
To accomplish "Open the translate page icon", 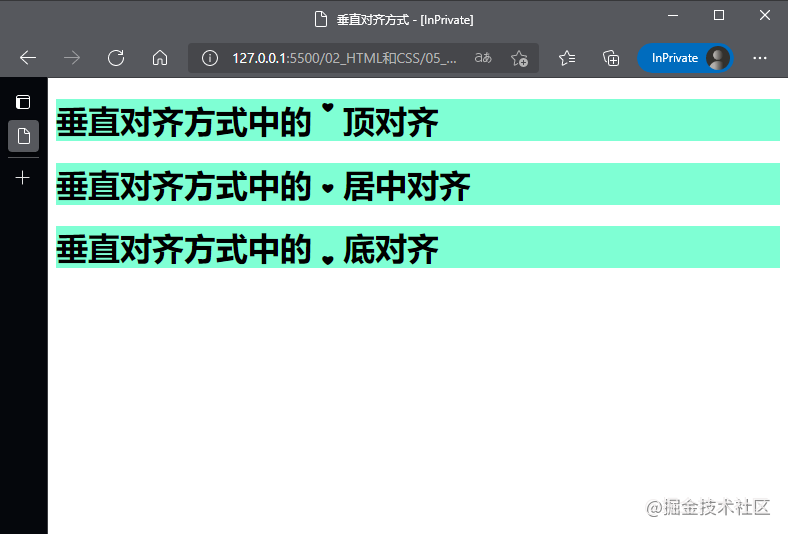I will [483, 58].
